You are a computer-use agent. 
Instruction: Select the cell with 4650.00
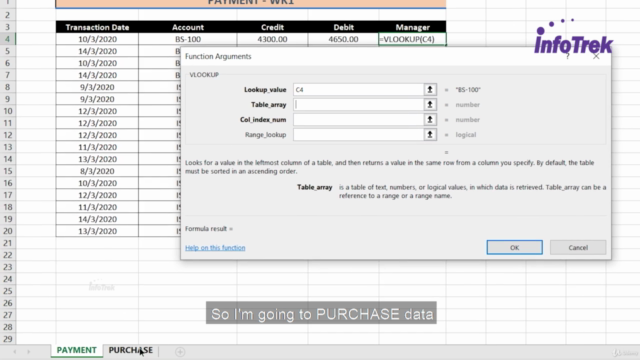343,39
